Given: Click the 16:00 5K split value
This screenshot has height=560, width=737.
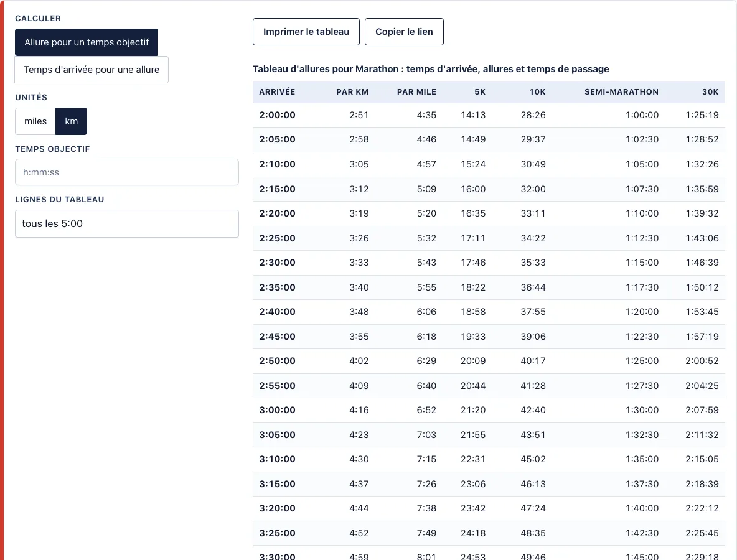Looking at the screenshot, I should pyautogui.click(x=473, y=189).
